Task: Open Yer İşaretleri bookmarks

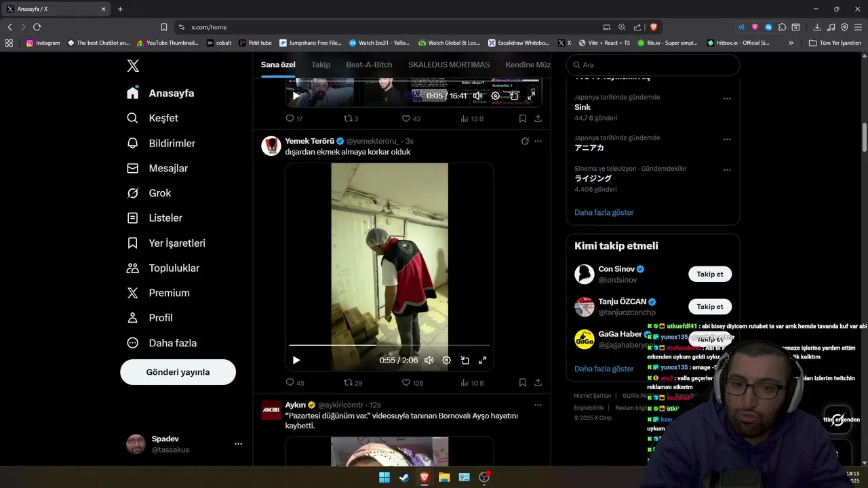Action: [x=166, y=243]
